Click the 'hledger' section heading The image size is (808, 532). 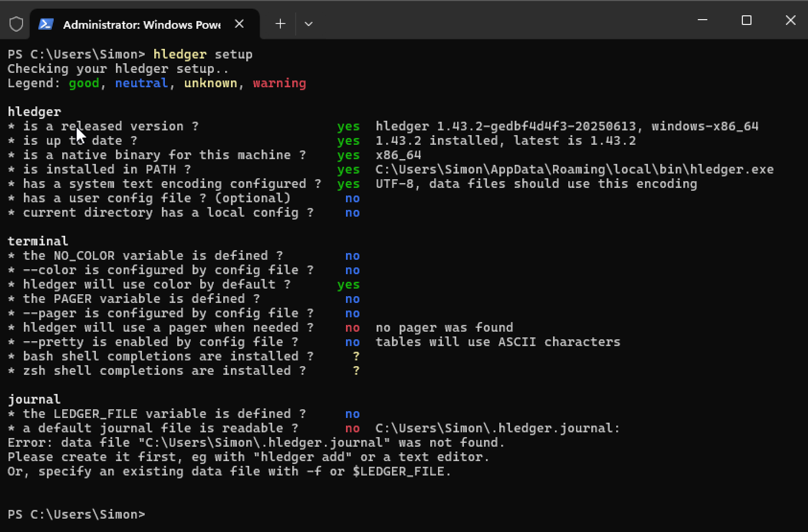pos(35,112)
